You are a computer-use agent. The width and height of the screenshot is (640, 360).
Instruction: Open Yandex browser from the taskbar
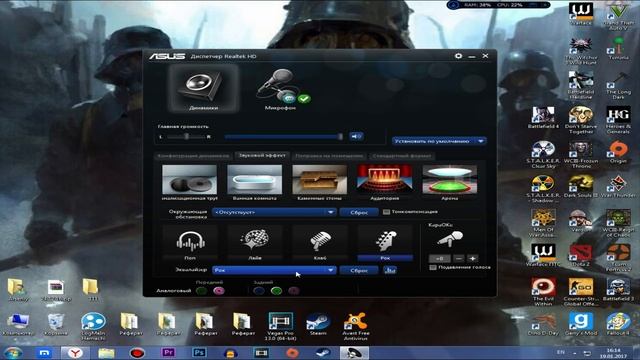click(75, 353)
